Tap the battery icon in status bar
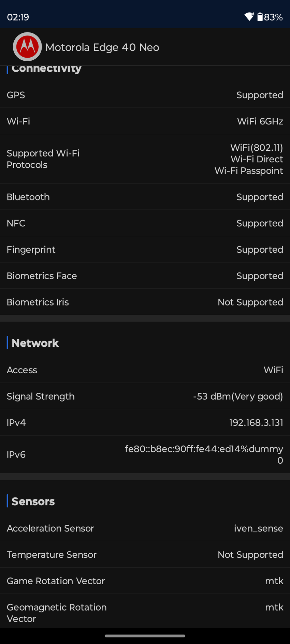290x644 pixels. pos(260,17)
